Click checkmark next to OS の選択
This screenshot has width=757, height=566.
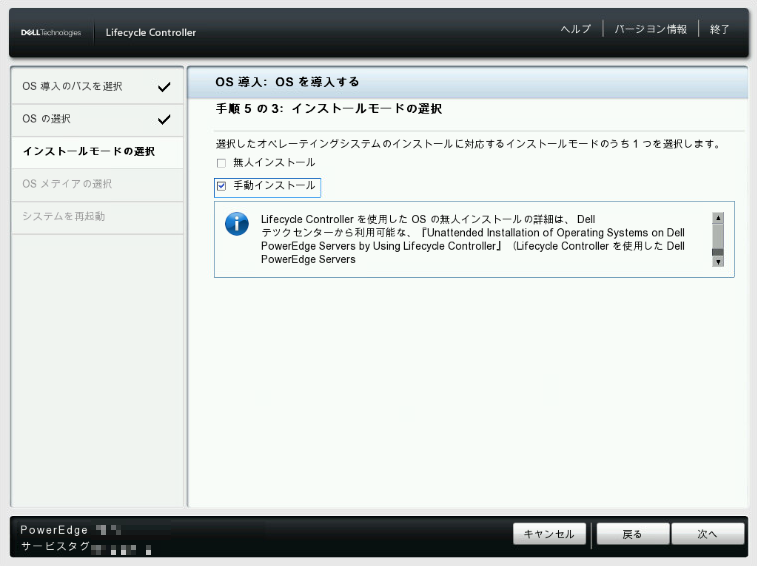point(164,119)
